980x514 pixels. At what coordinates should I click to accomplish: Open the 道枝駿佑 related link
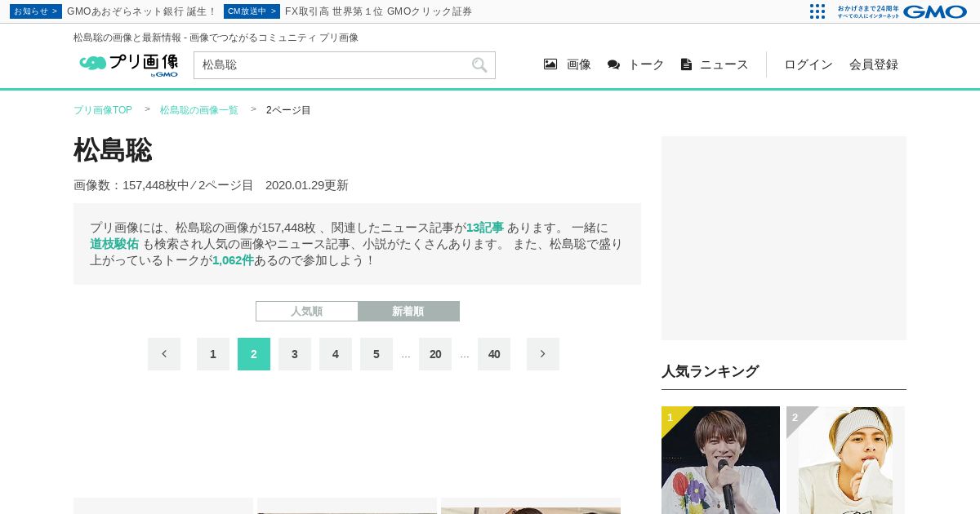(114, 244)
